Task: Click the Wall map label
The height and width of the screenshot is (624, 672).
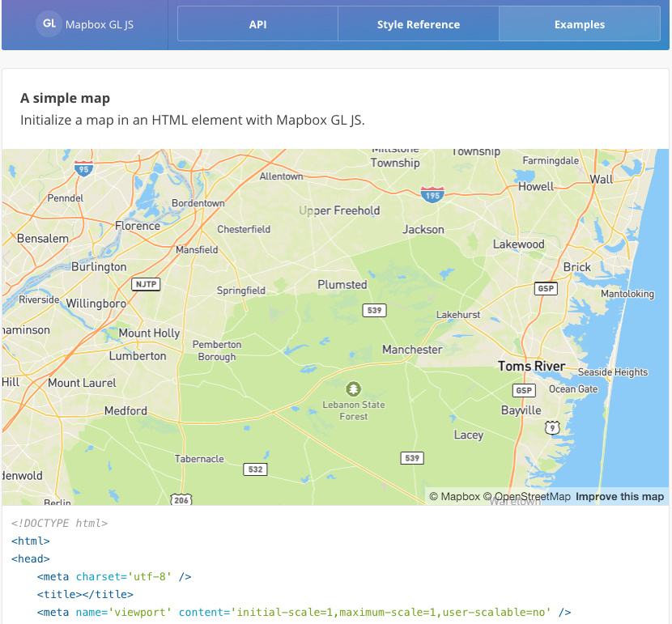Action: click(x=602, y=180)
